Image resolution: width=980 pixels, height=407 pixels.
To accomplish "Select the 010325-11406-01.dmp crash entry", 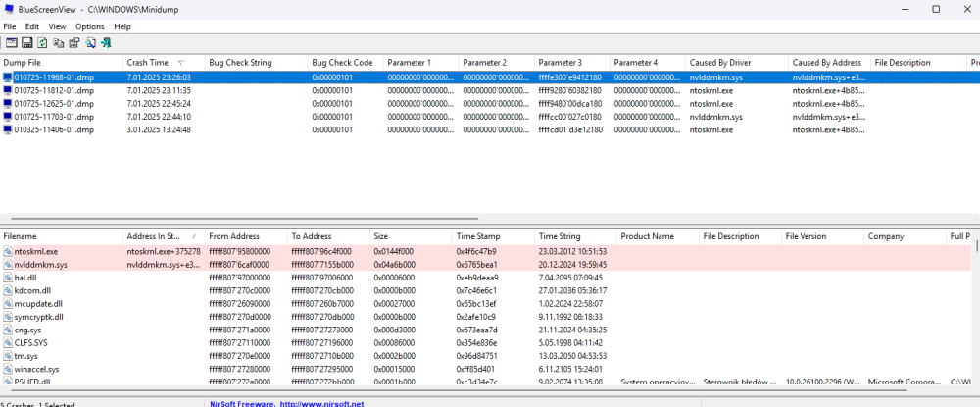I will click(x=54, y=128).
